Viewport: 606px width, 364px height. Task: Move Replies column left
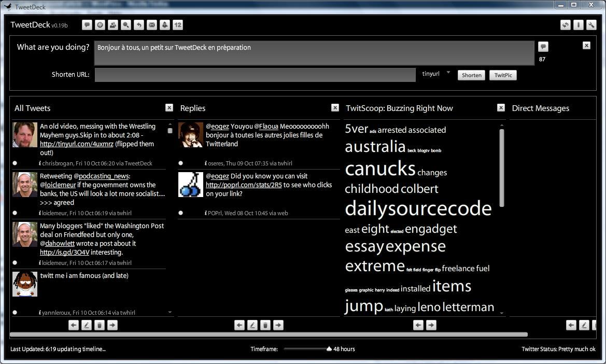pyautogui.click(x=239, y=325)
